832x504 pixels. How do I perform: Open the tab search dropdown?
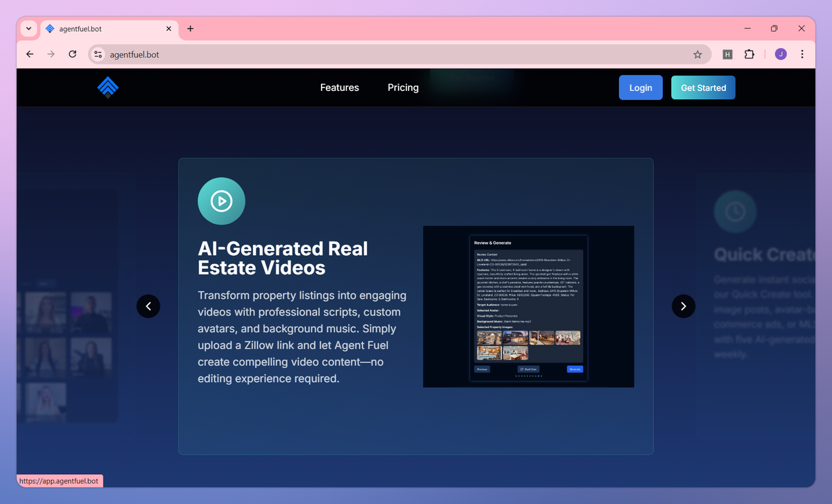coord(28,29)
